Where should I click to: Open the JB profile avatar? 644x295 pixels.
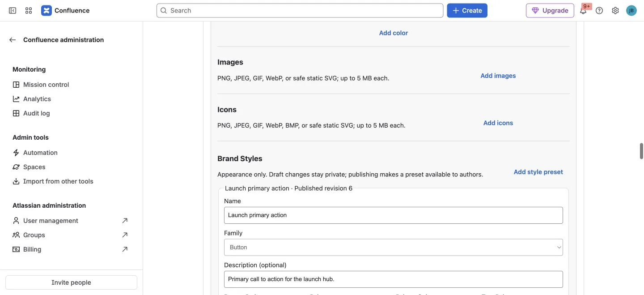(631, 10)
